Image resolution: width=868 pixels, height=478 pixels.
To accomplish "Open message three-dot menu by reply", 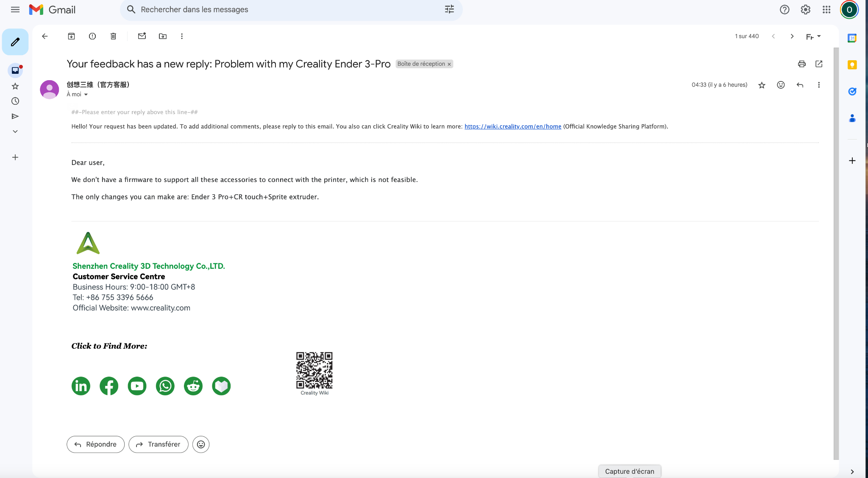I will (x=818, y=85).
